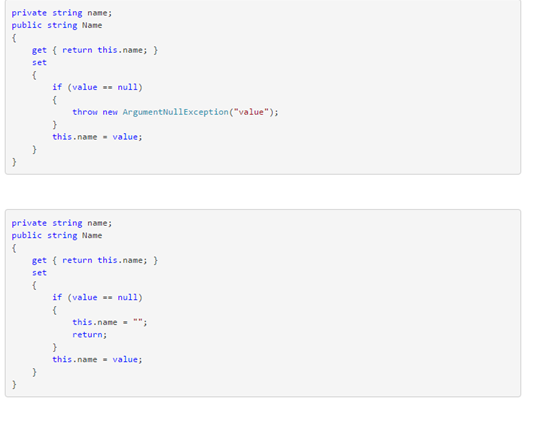The image size is (550, 432).
Task: Click the getter line in second block
Action: click(95, 260)
